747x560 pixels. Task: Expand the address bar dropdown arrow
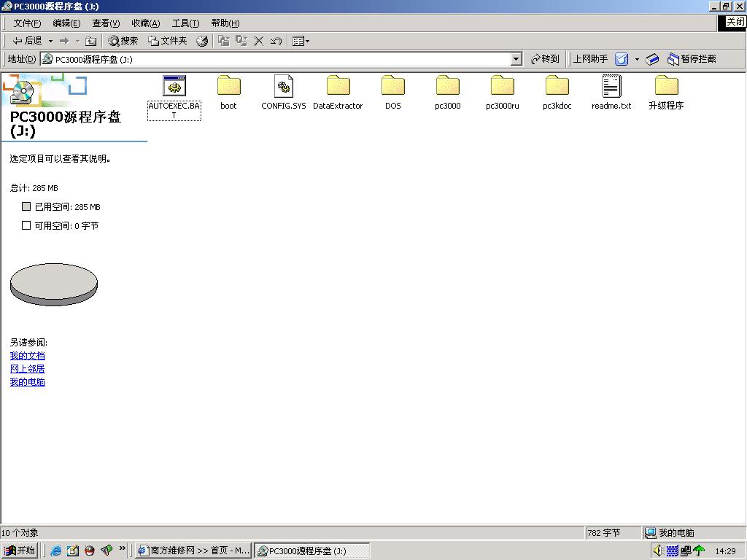(516, 59)
